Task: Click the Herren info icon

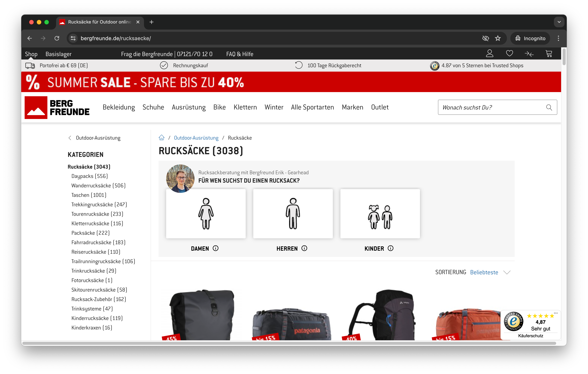Action: 304,248
